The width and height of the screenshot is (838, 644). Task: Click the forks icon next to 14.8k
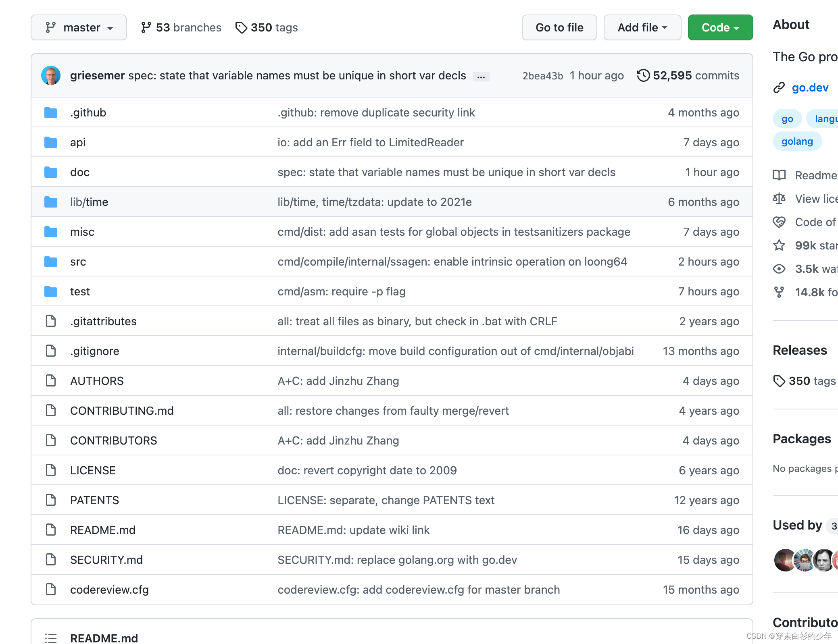pyautogui.click(x=779, y=292)
